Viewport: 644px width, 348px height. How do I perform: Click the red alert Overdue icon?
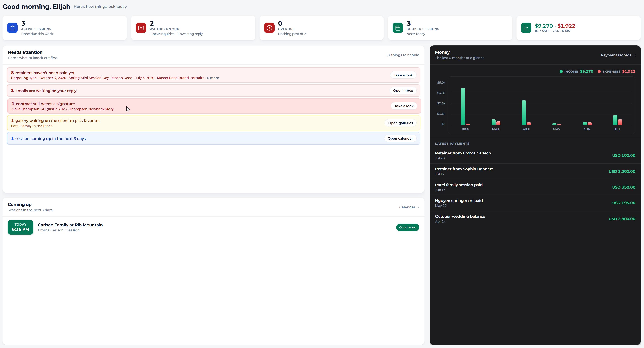tap(269, 28)
